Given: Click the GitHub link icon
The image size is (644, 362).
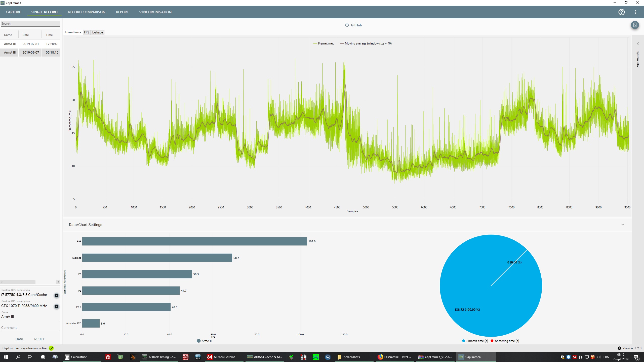Looking at the screenshot, I should 347,25.
